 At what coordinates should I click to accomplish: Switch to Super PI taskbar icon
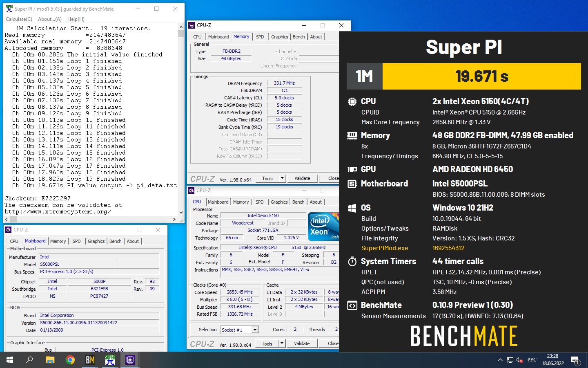coord(110,360)
